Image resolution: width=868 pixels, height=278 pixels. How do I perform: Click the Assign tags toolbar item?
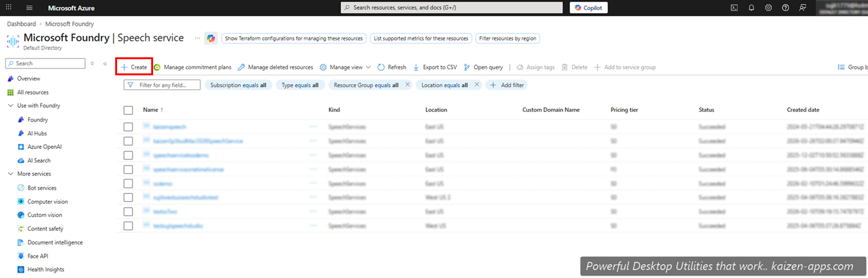(536, 67)
